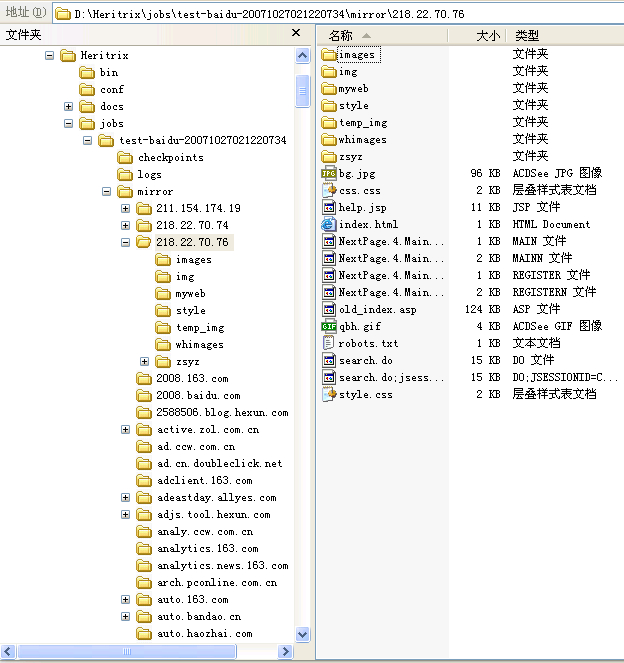Click the mirror folder icon in tree

point(125,192)
